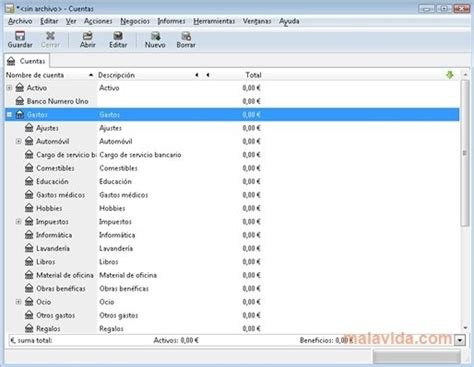Click the bank icon next to Lavandería
This screenshot has height=367, width=474.
tap(29, 248)
